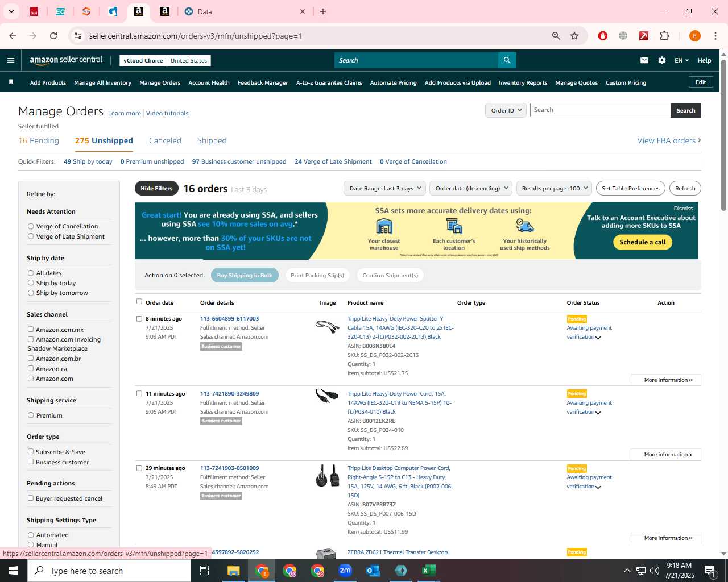The image size is (728, 582).
Task: Click the browser zoom magnifier icon
Action: 556,36
